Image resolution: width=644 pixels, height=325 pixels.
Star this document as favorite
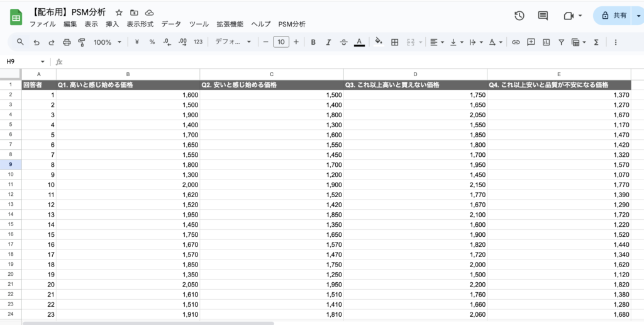click(x=119, y=13)
